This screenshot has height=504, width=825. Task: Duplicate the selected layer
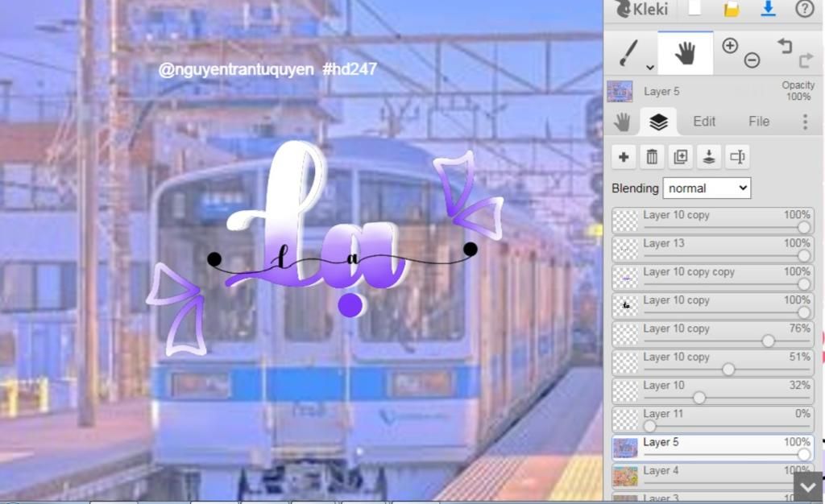[680, 157]
